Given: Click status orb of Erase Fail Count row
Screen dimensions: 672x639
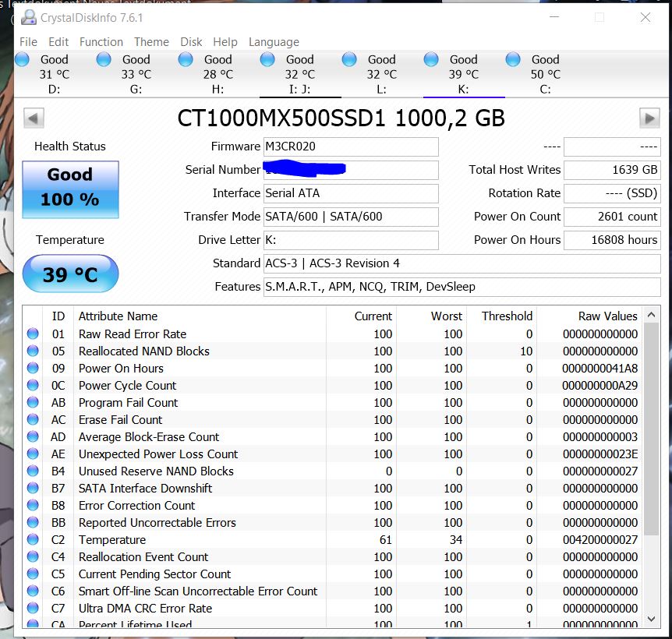Looking at the screenshot, I should [33, 419].
